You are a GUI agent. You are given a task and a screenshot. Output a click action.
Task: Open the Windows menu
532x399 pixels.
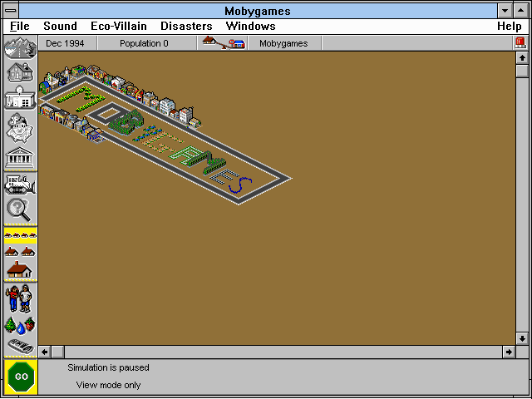pyautogui.click(x=251, y=26)
